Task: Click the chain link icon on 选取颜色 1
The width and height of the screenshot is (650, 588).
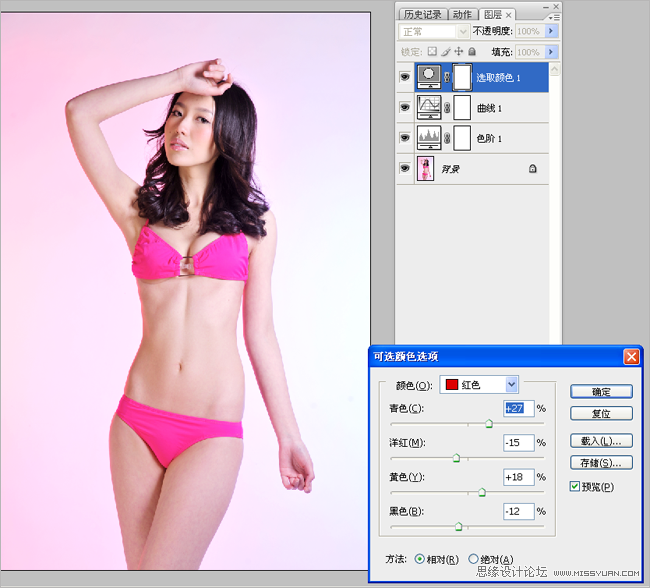Action: pyautogui.click(x=447, y=77)
